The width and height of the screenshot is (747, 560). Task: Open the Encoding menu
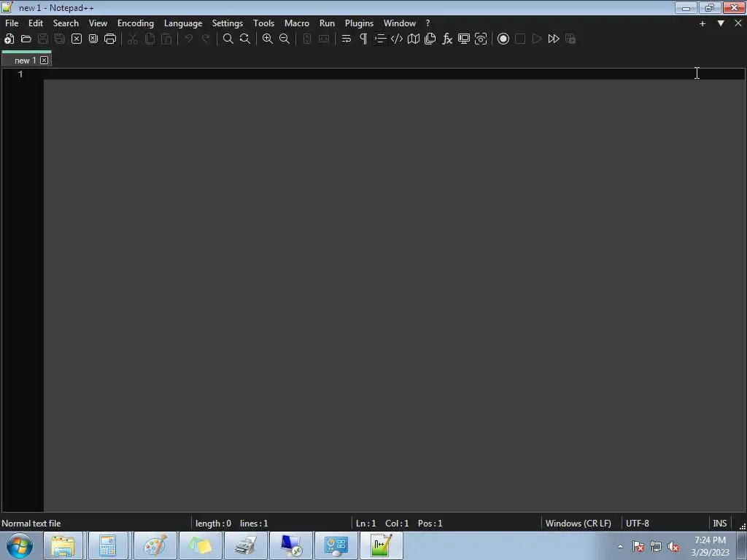click(x=136, y=23)
